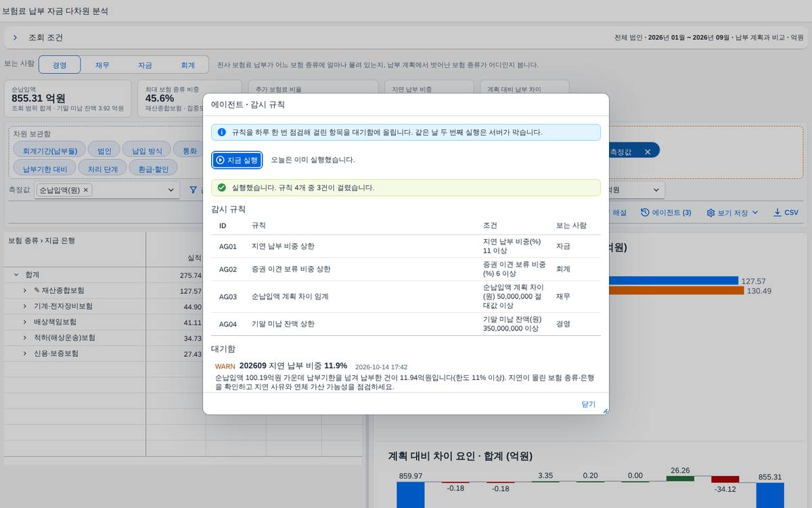Expand the 조회 조건 panel chevron
Image resolution: width=812 pixels, height=508 pixels.
15,38
